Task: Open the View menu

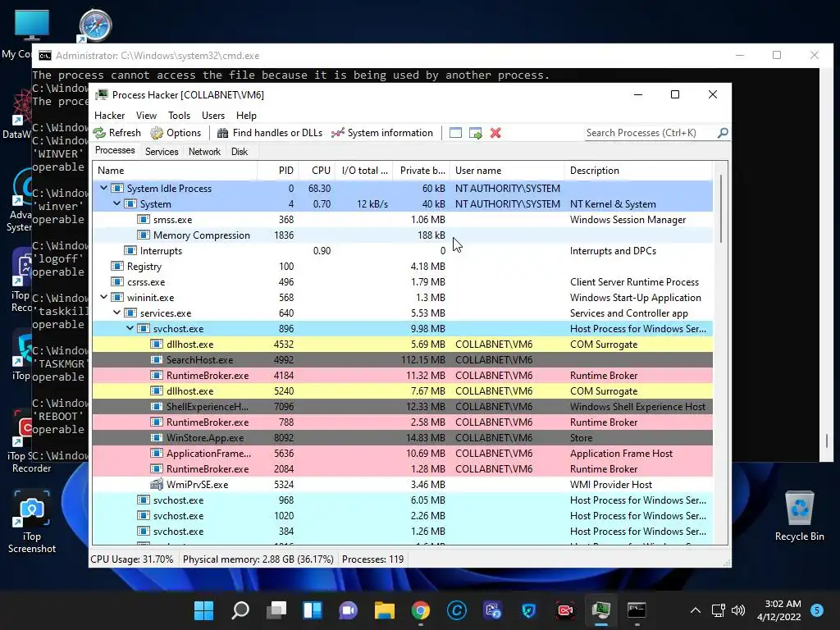Action: pos(146,115)
